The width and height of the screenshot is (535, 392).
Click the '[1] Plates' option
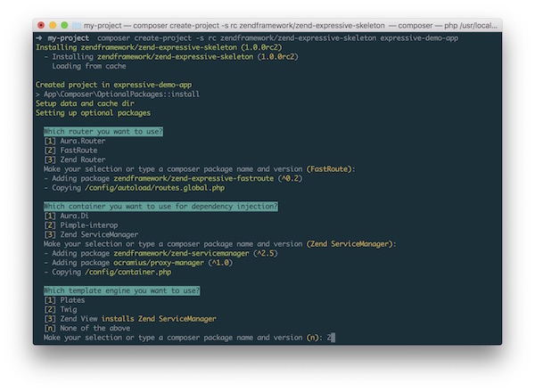click(x=64, y=300)
